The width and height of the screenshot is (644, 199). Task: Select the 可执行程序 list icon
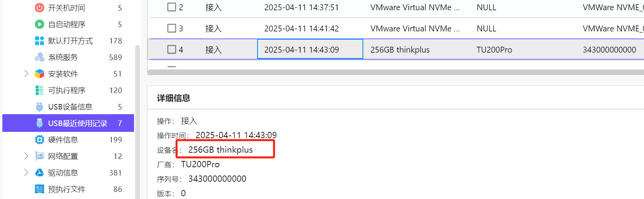tap(39, 90)
